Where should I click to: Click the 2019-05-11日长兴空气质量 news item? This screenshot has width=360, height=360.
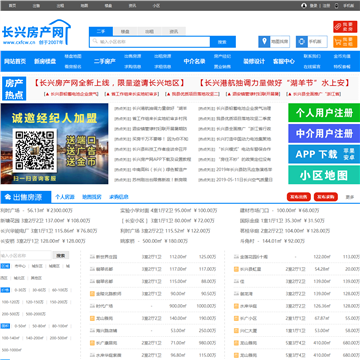235,180
